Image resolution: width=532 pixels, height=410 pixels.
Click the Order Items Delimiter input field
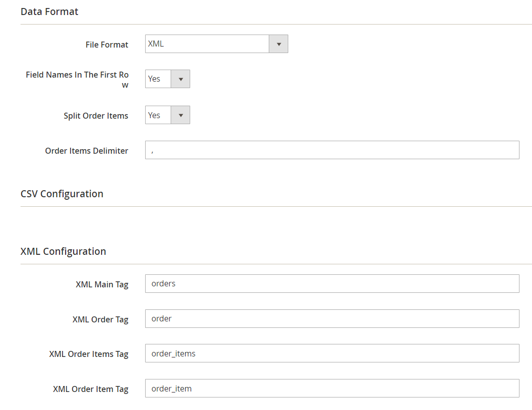tap(332, 150)
